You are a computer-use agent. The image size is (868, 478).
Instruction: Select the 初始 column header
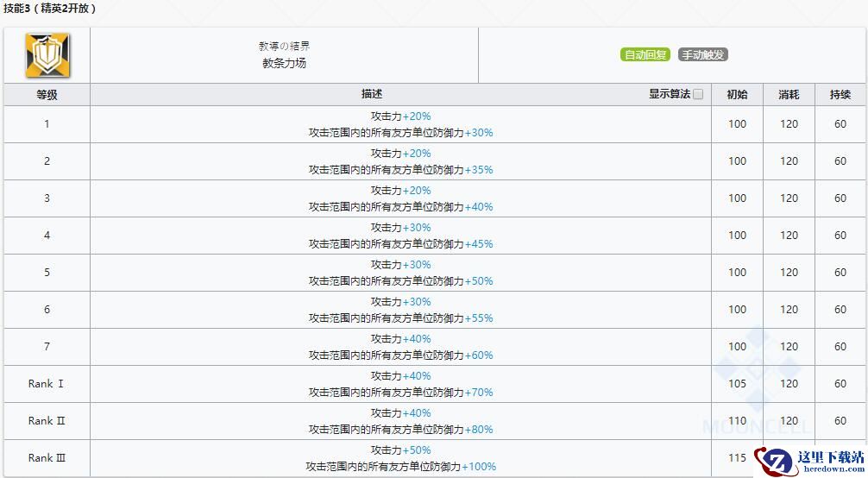click(x=737, y=95)
